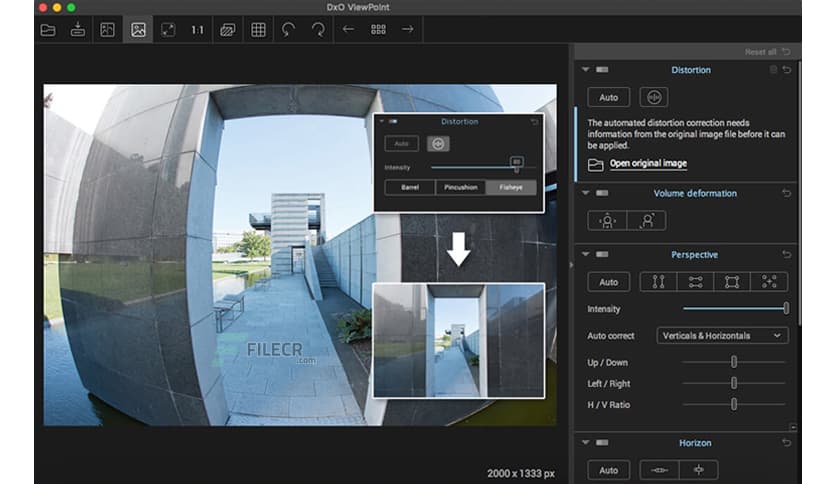Open the Auto correct dropdown
836x484 pixels.
(x=722, y=336)
